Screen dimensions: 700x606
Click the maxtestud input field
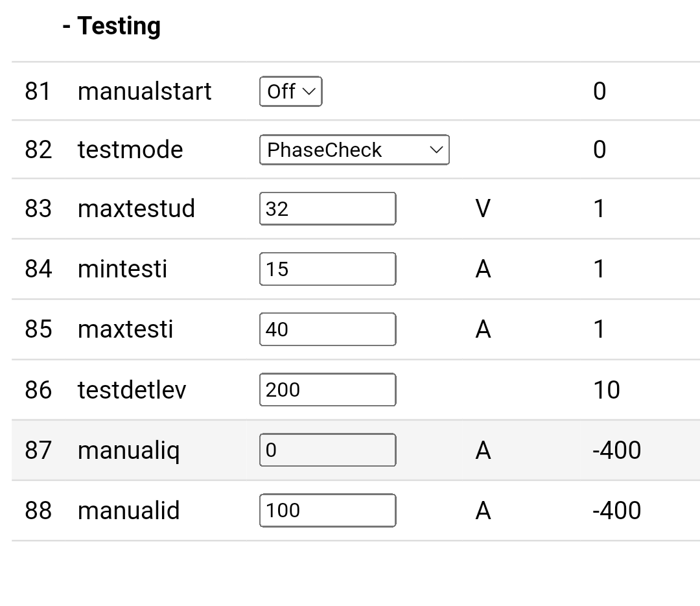327,209
